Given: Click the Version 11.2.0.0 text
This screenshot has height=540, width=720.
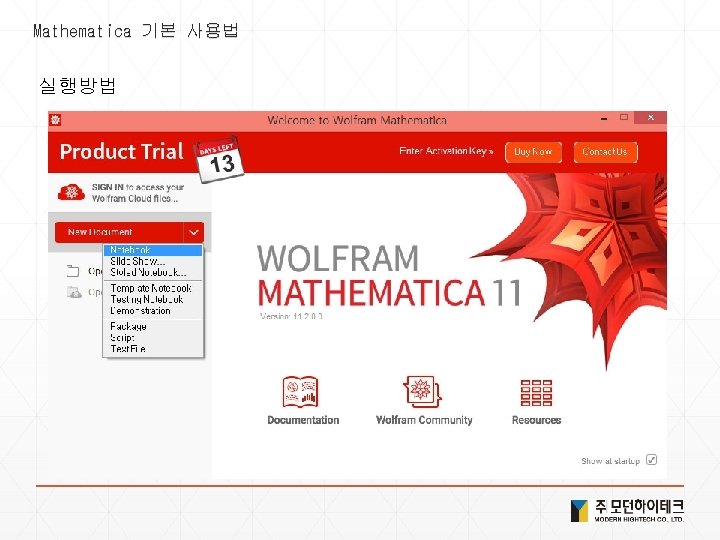Looking at the screenshot, I should (x=291, y=316).
